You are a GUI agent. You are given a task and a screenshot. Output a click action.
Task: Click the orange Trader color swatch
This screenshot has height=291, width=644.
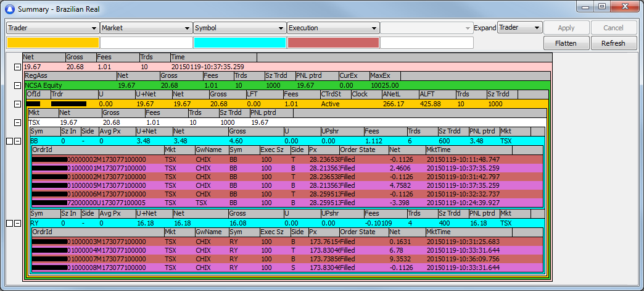click(52, 43)
